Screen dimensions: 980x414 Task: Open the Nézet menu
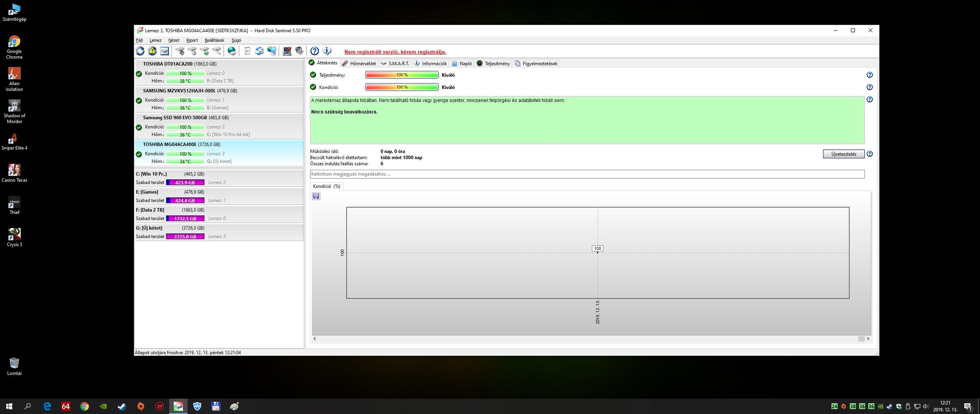(174, 40)
